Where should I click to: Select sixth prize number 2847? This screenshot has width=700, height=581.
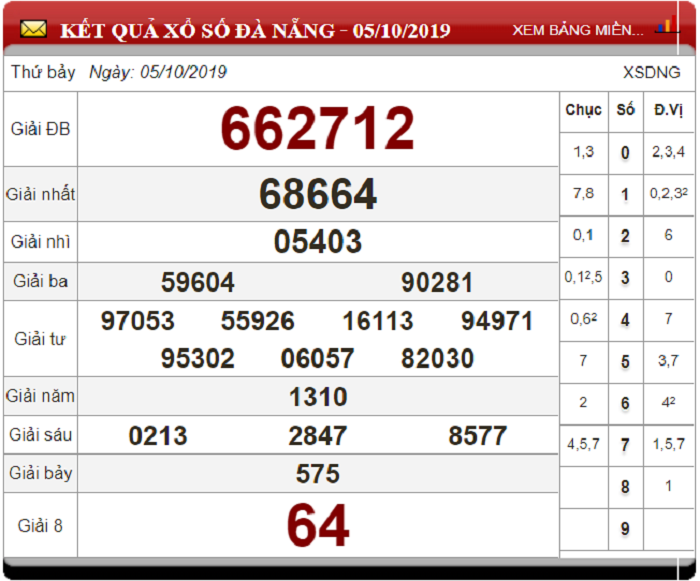pyautogui.click(x=317, y=436)
